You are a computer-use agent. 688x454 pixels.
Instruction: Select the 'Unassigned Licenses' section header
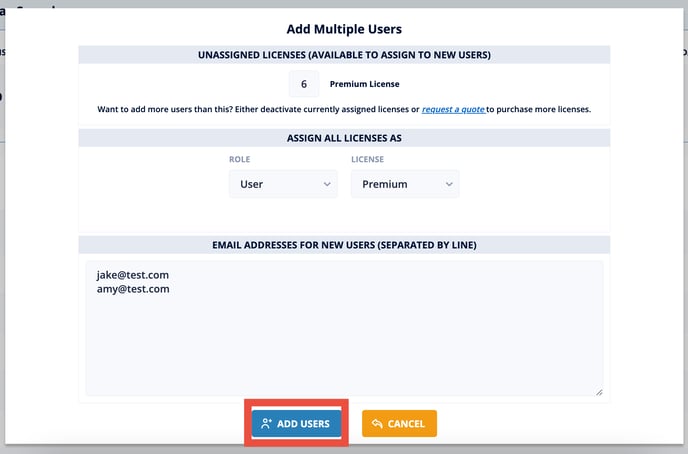pyautogui.click(x=344, y=55)
